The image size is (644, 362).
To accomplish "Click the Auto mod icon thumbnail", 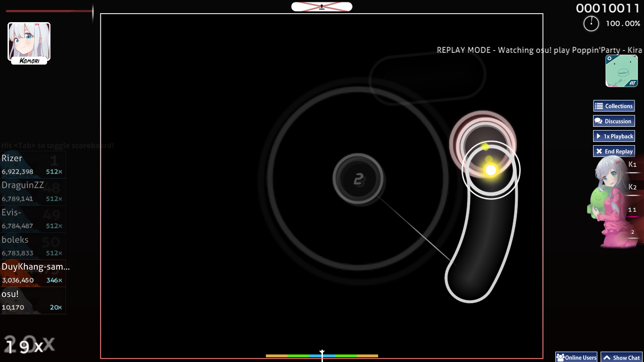I will (621, 71).
